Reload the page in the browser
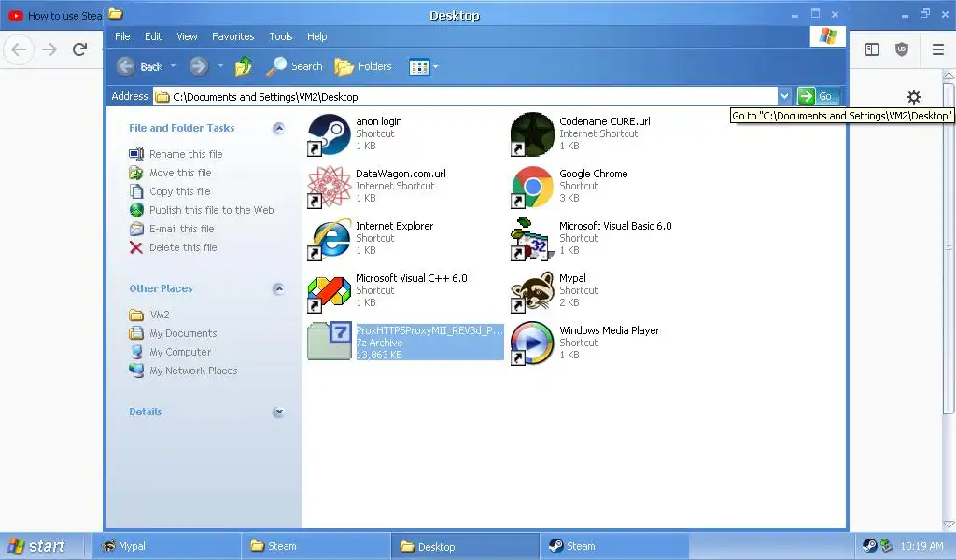Viewport: 956px width, 560px height. pos(79,49)
